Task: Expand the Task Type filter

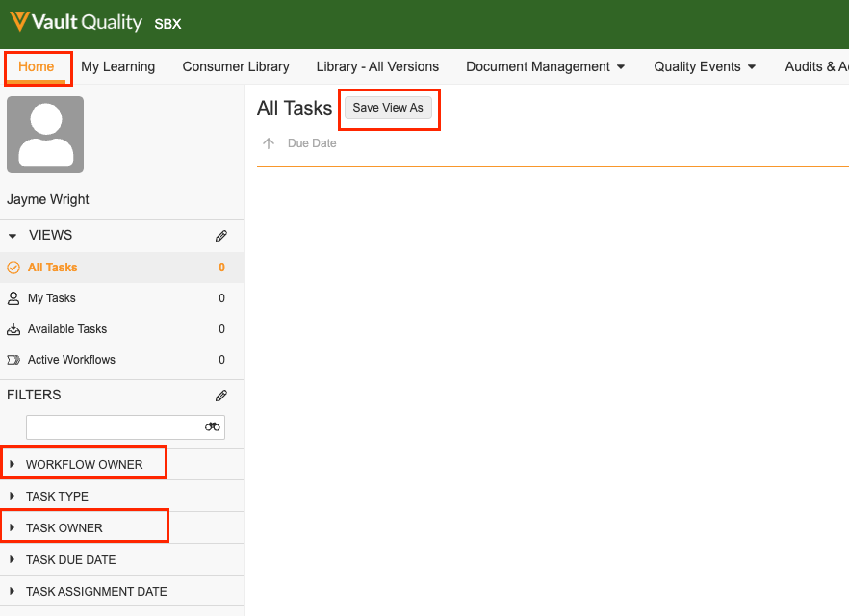Action: [57, 497]
